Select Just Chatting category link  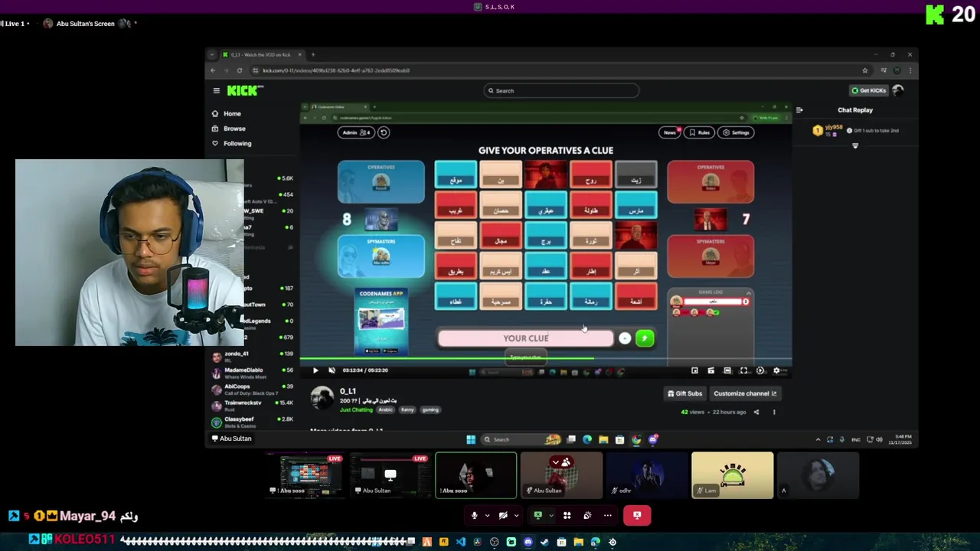[x=357, y=409]
